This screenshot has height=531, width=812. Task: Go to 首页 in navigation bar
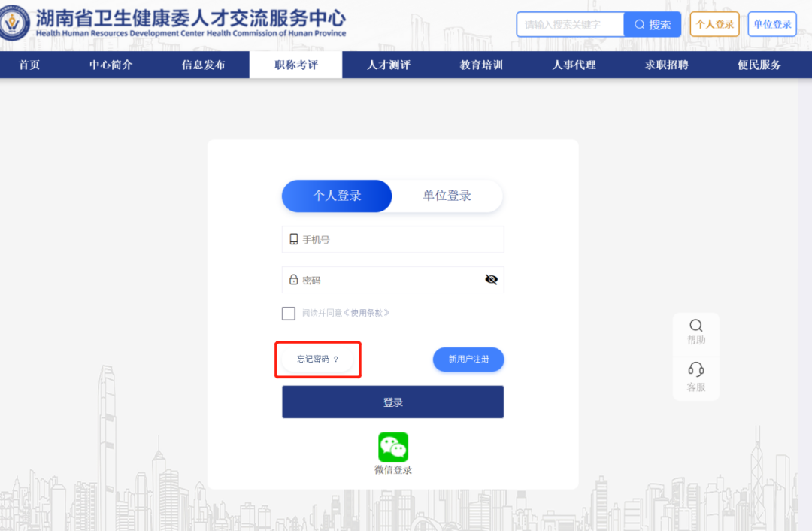29,65
